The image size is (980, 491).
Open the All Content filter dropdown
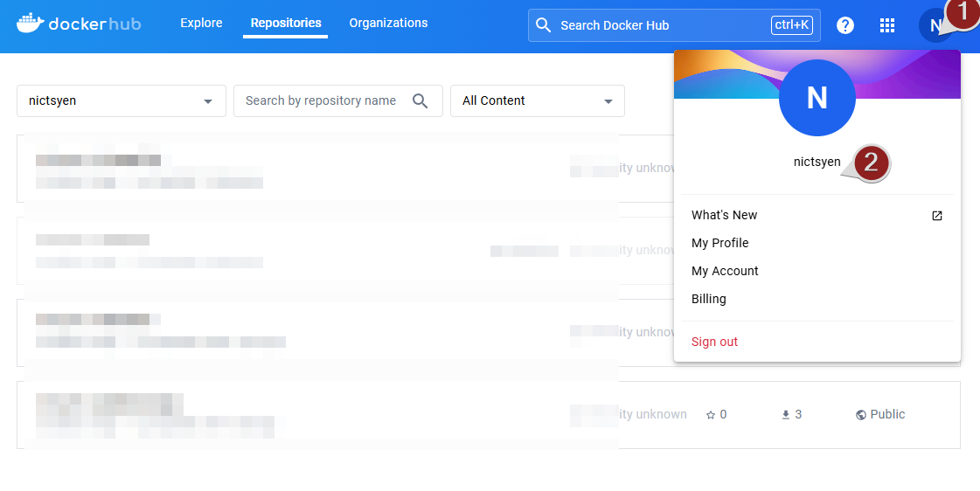pos(608,101)
